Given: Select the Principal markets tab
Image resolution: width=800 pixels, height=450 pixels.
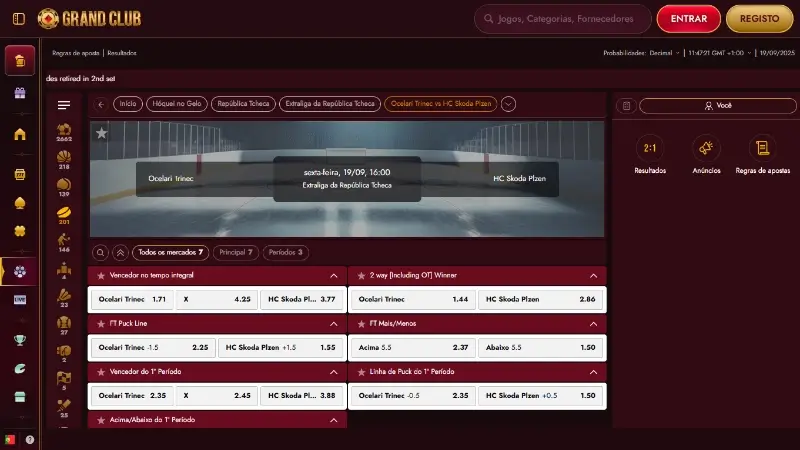Looking at the screenshot, I should [236, 253].
